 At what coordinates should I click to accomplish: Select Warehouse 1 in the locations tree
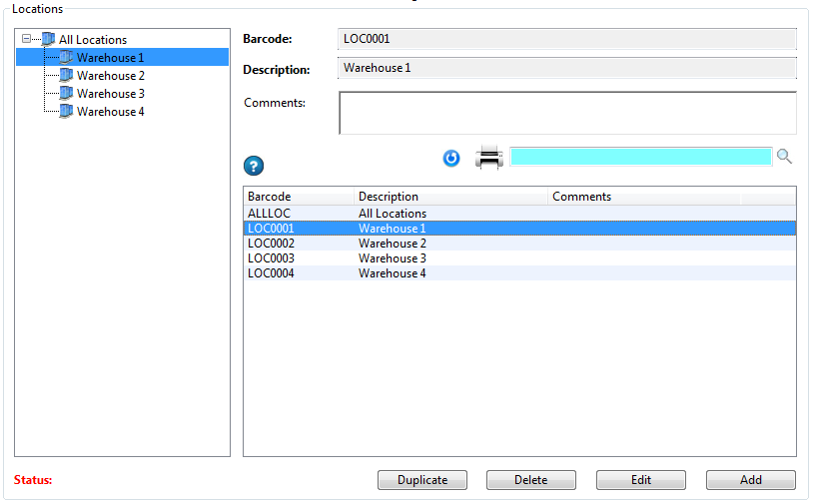point(110,58)
